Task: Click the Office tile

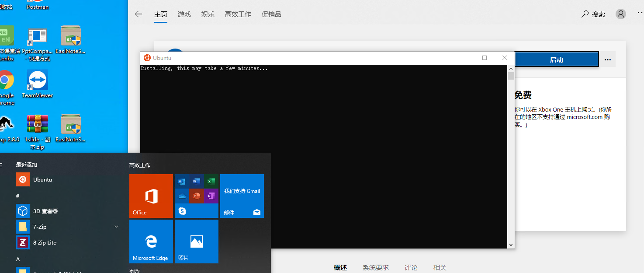Action: (x=151, y=196)
